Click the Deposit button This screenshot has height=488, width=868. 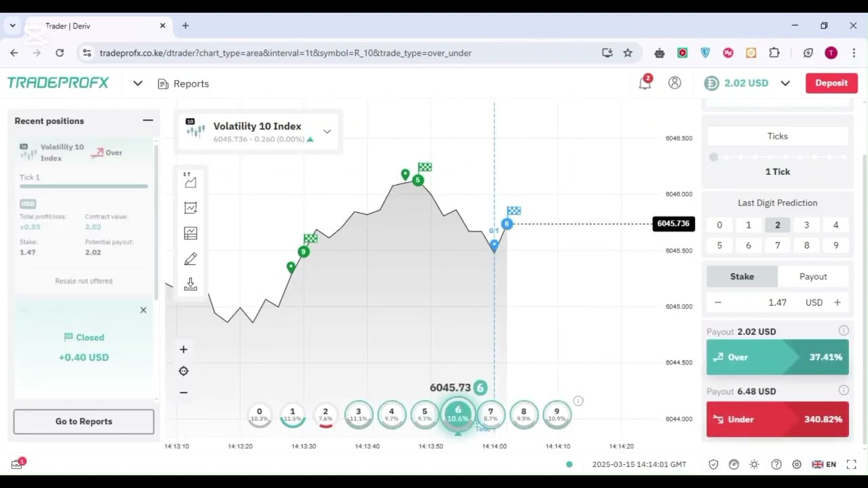tap(831, 83)
